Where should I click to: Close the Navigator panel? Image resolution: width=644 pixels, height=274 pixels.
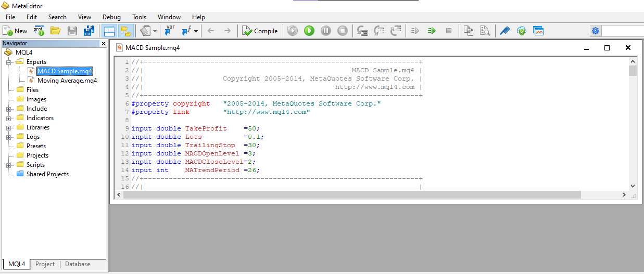[103, 44]
